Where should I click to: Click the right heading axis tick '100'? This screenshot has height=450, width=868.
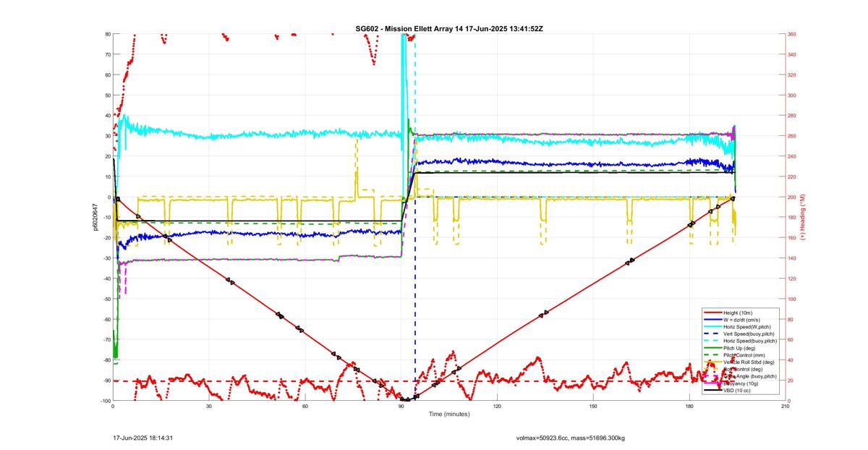792,299
